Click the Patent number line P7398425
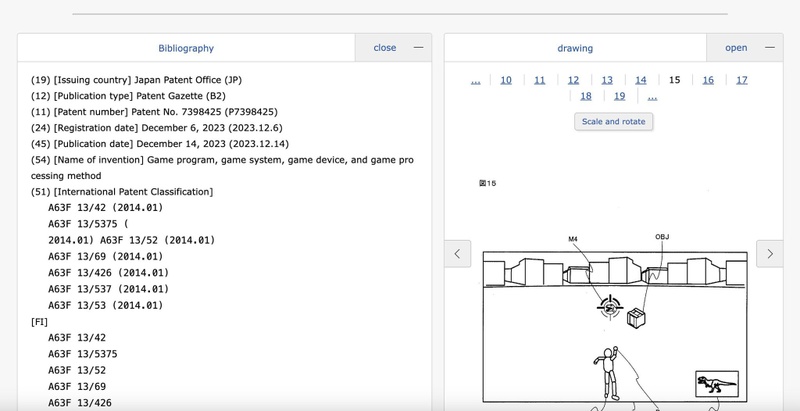 [x=154, y=112]
